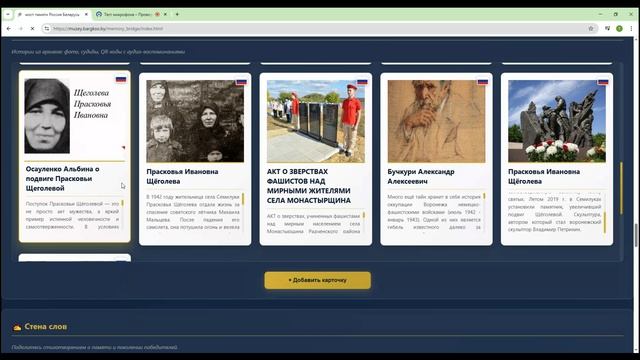Click the flag icon on the Бучкури card
The width and height of the screenshot is (640, 360).
click(x=482, y=82)
